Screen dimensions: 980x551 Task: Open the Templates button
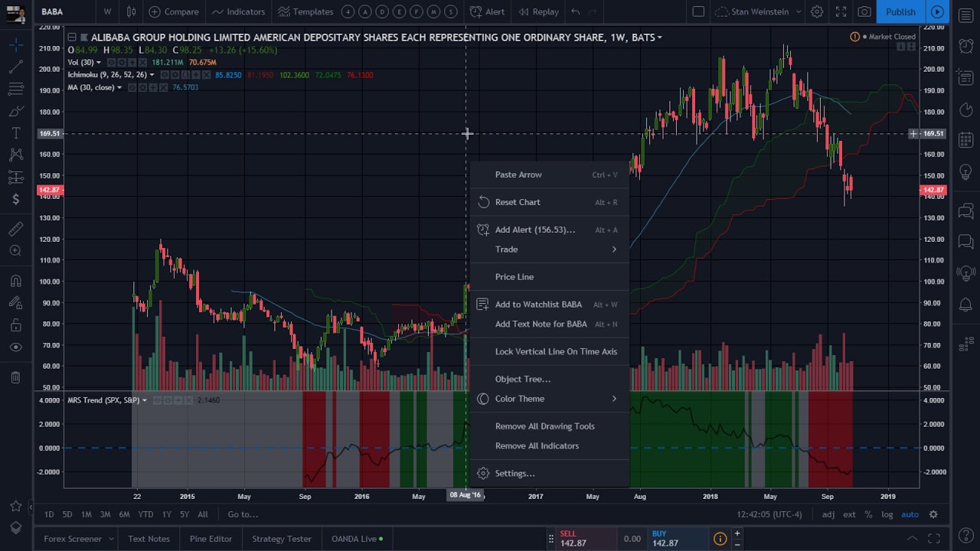tap(305, 11)
